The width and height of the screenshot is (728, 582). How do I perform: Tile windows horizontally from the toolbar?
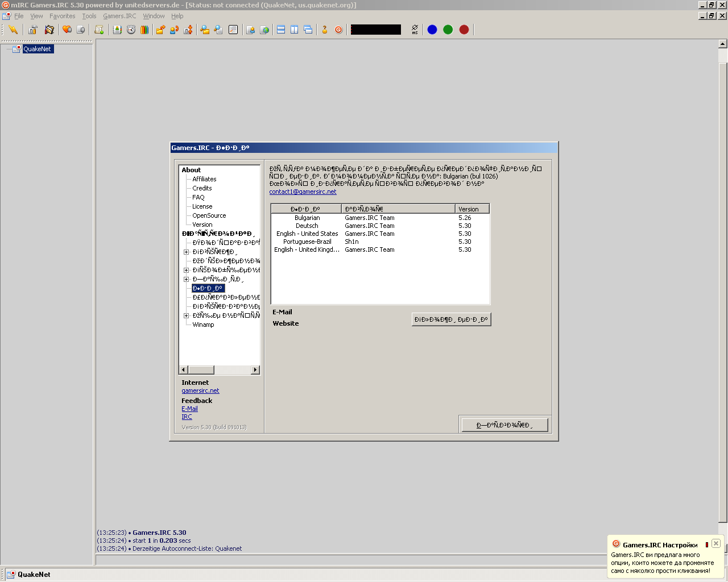click(x=281, y=30)
